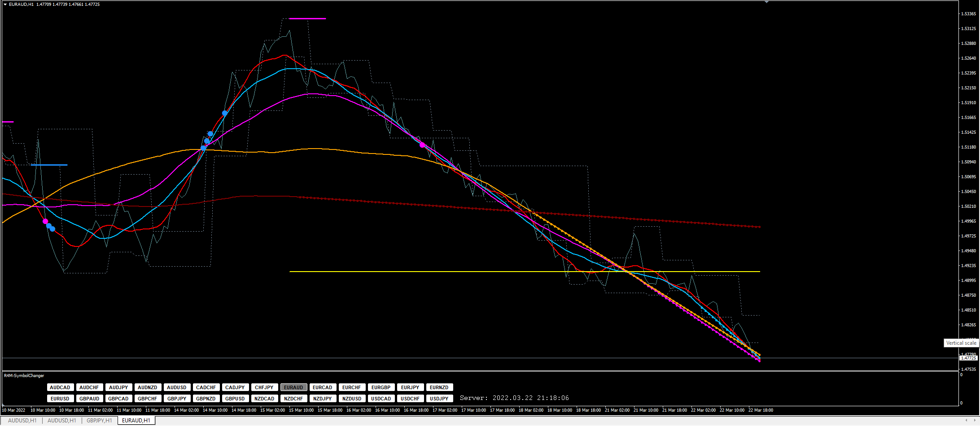
Task: Switch chart to AUDCAD symbol button
Action: (60, 387)
